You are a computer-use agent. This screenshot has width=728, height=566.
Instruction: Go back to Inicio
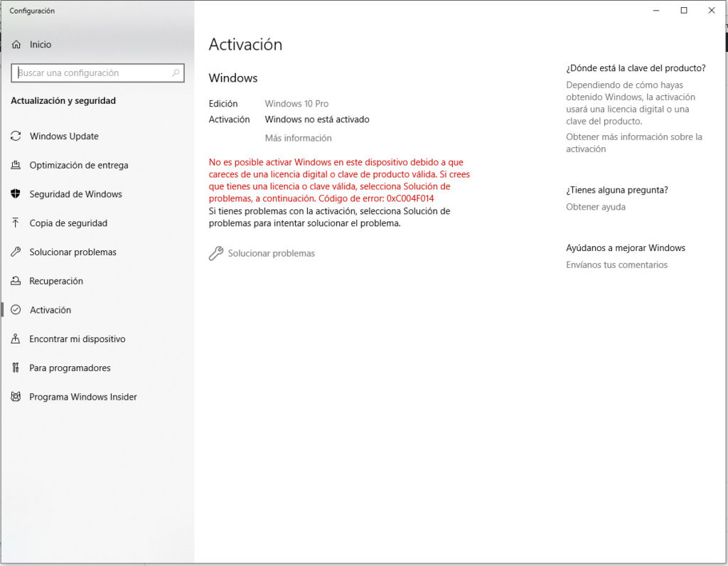pos(41,45)
